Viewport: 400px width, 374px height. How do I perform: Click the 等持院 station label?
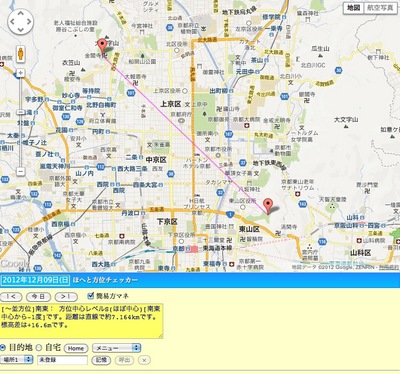91,91
